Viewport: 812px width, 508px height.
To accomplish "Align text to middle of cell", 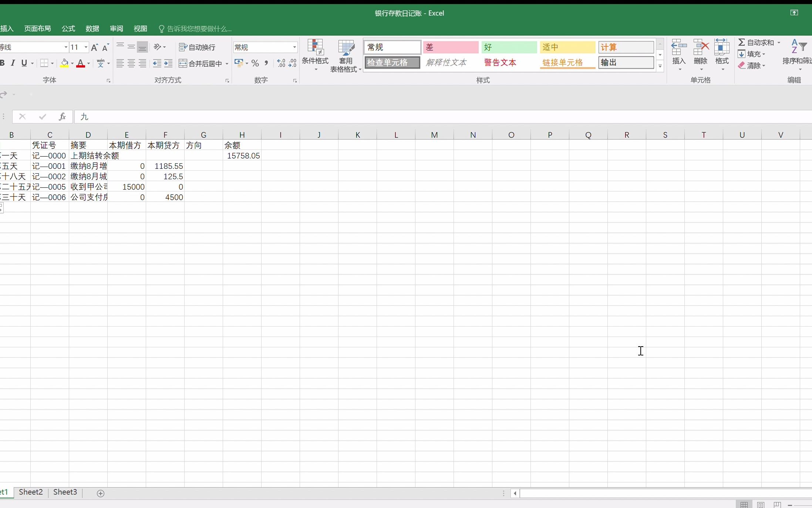I will coord(131,47).
